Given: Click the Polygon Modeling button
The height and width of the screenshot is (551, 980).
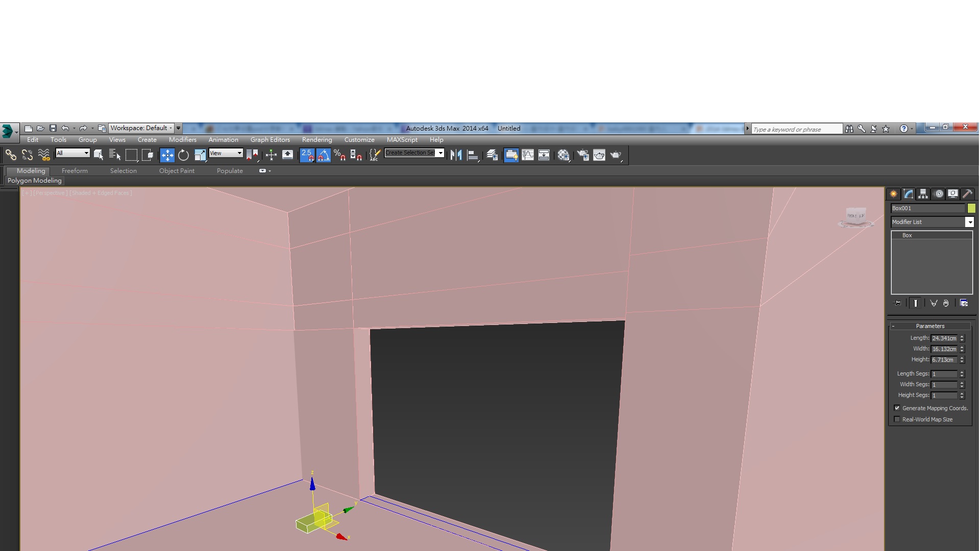Looking at the screenshot, I should [x=34, y=181].
